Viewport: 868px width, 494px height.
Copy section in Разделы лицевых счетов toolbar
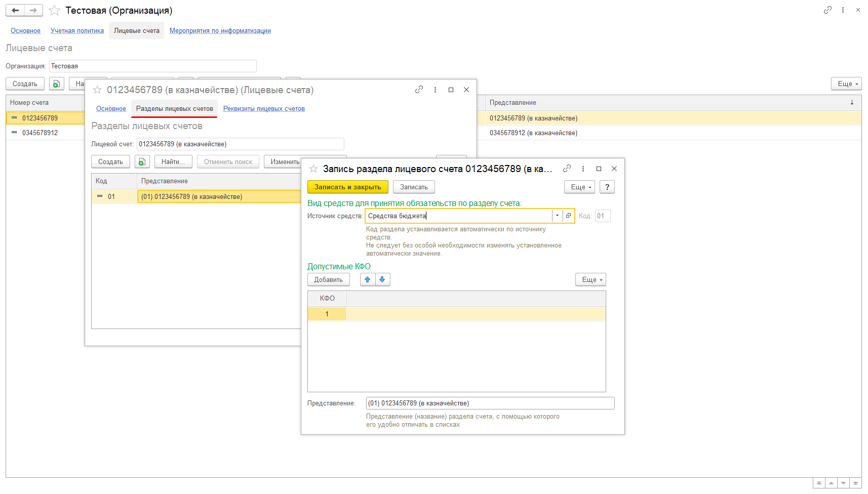point(142,162)
